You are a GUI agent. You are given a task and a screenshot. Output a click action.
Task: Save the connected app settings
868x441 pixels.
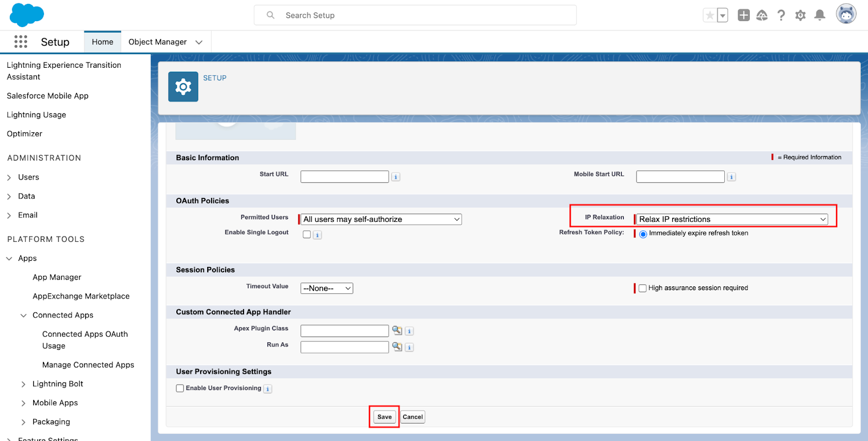(385, 417)
